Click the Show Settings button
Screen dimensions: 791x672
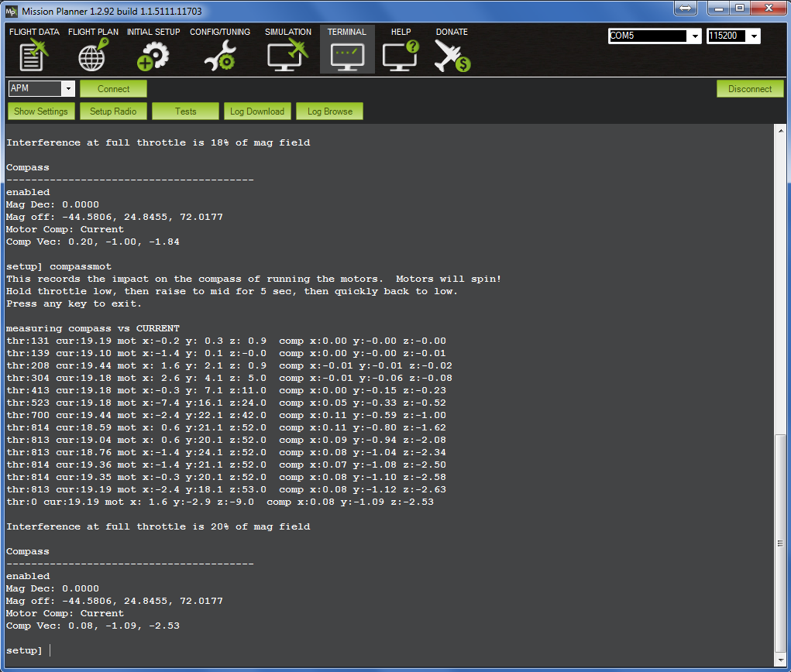(x=41, y=111)
